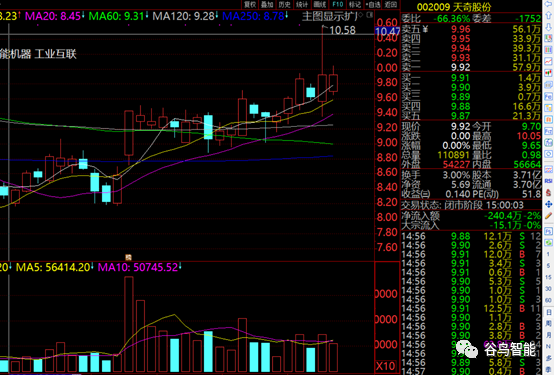Click the 历史 history button

click(284, 4)
